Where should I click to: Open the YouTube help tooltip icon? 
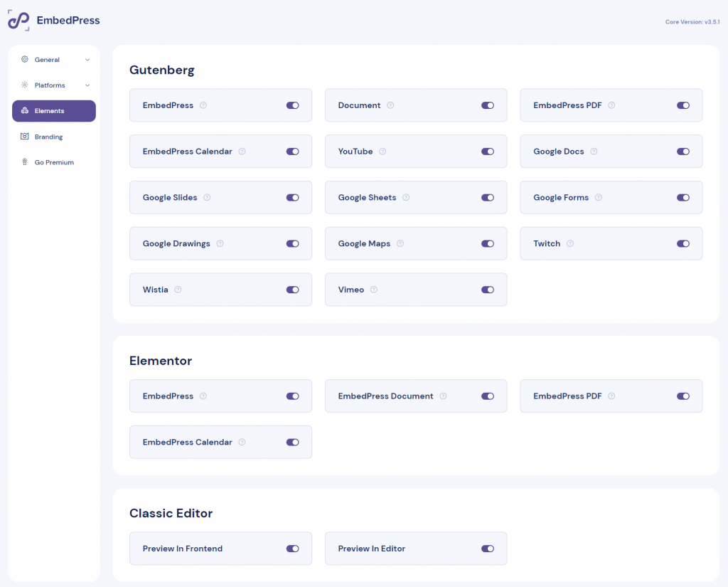383,151
